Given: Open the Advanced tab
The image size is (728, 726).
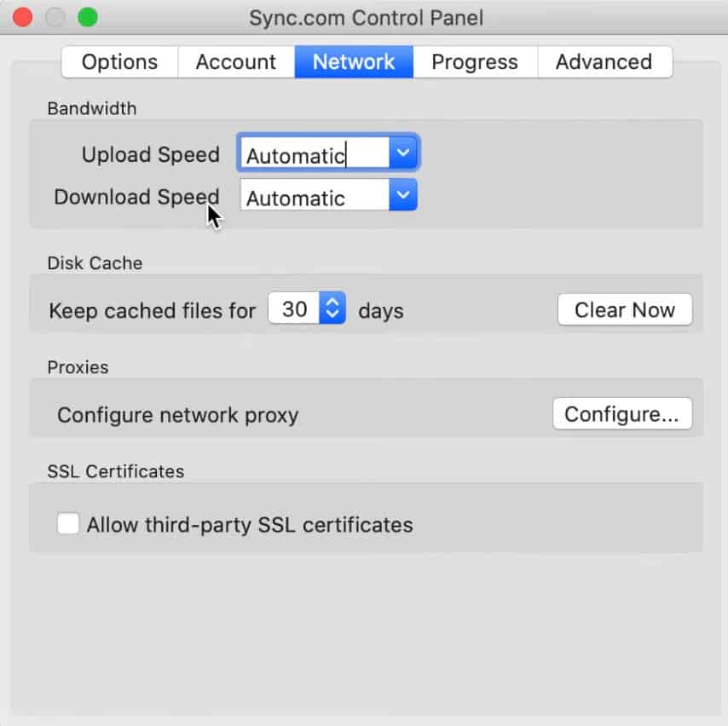Looking at the screenshot, I should click(604, 61).
